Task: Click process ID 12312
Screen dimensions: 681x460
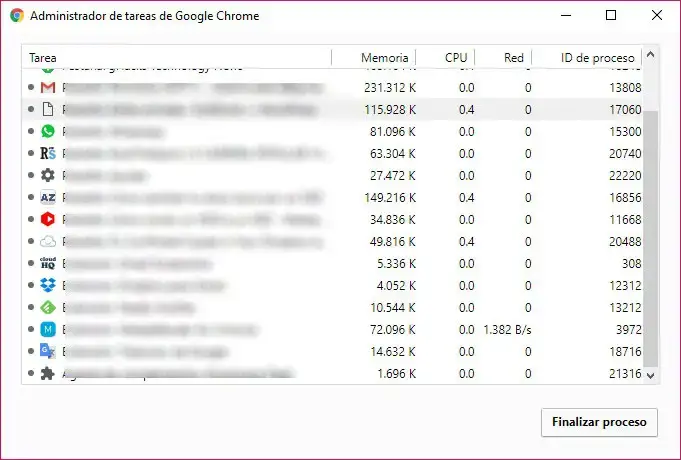Action: [x=625, y=285]
